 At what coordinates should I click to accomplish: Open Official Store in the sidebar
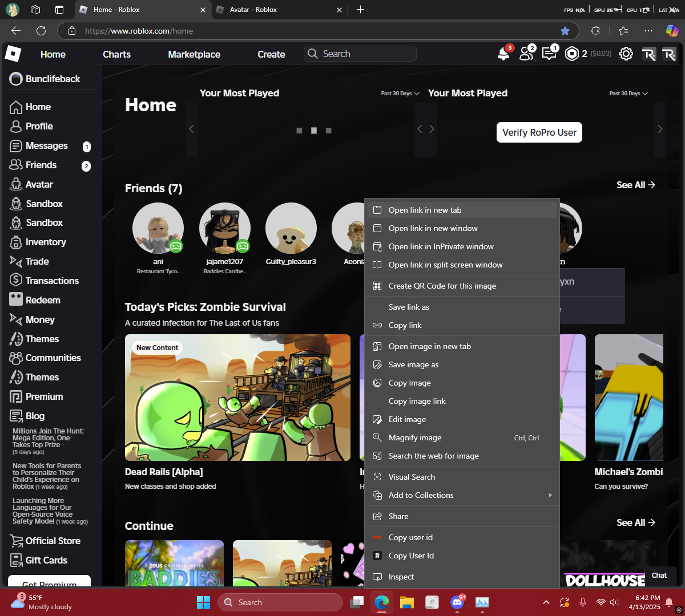(x=46, y=541)
